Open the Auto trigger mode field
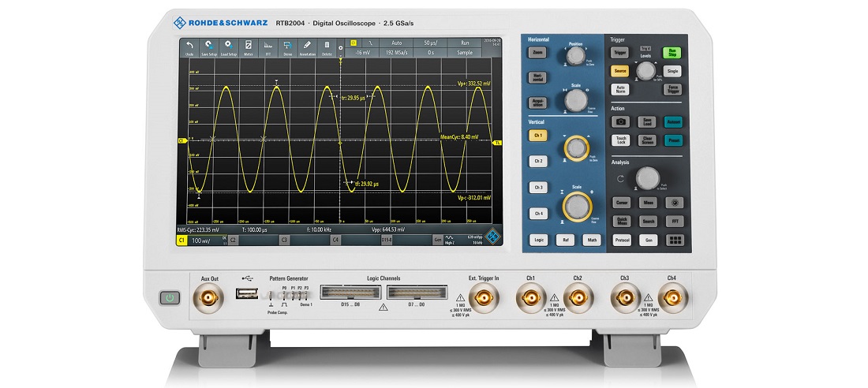 (x=397, y=43)
